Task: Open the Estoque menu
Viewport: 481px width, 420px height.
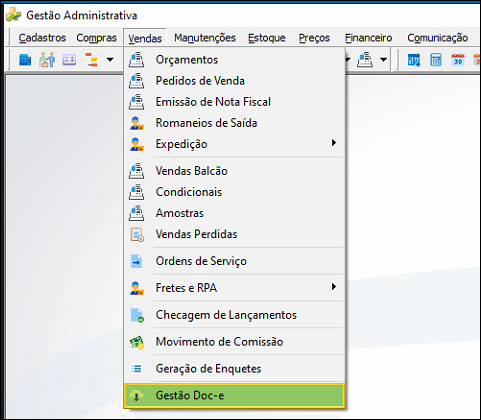Action: tap(267, 38)
